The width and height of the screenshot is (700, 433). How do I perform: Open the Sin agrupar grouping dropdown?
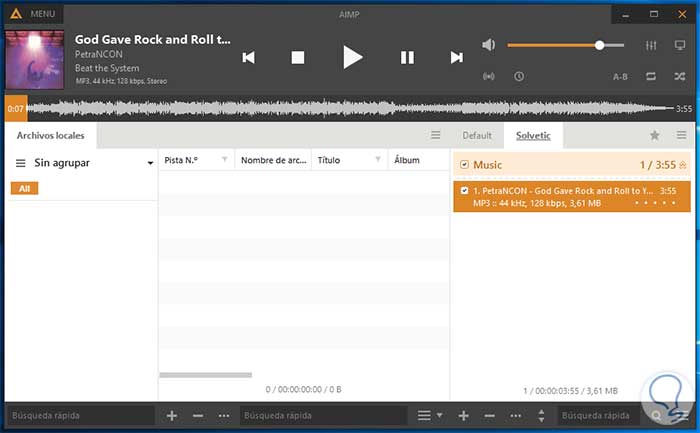150,163
